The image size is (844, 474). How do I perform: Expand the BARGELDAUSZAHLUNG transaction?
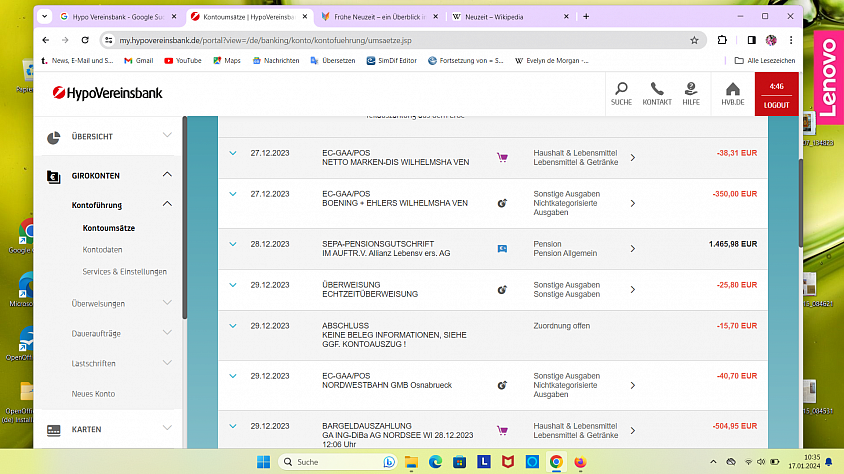(x=233, y=426)
